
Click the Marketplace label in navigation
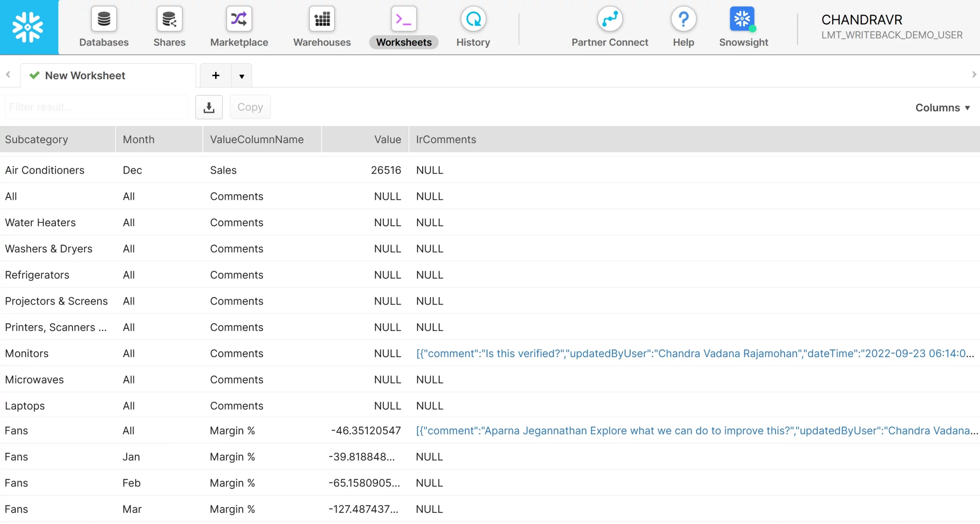click(239, 42)
